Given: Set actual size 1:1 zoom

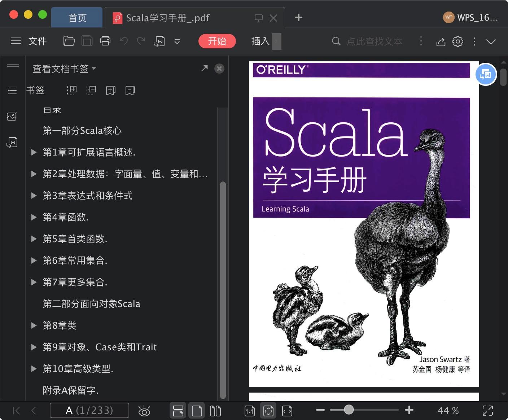Looking at the screenshot, I should pyautogui.click(x=250, y=411).
